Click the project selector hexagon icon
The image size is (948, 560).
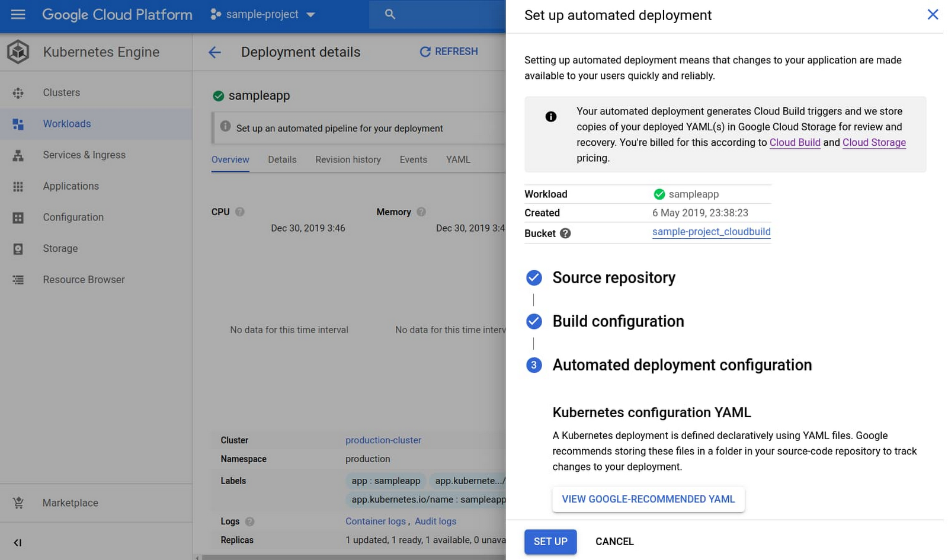click(x=216, y=14)
